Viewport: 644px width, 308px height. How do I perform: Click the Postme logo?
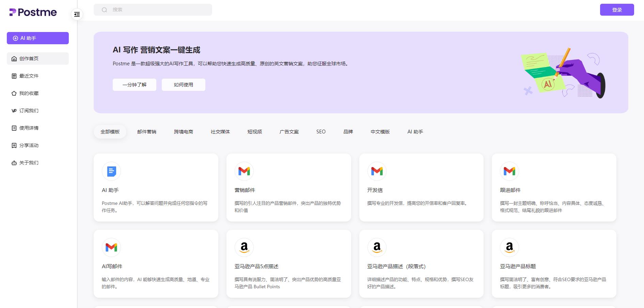(x=33, y=13)
